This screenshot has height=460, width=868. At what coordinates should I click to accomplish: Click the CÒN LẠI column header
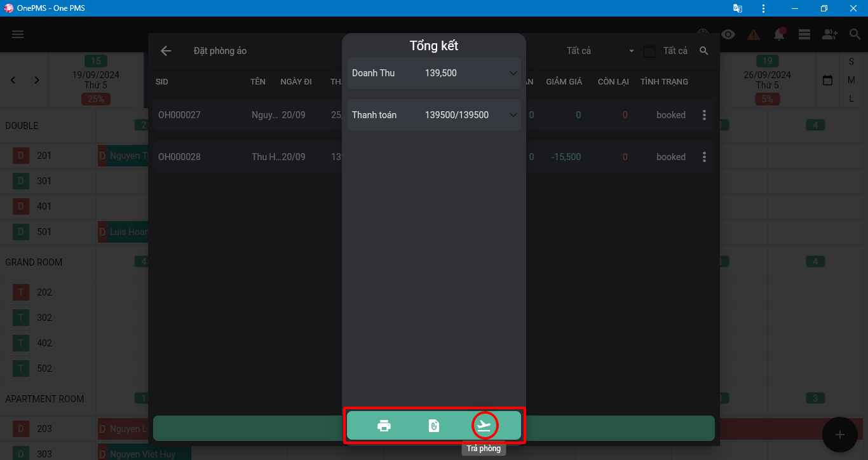point(613,82)
